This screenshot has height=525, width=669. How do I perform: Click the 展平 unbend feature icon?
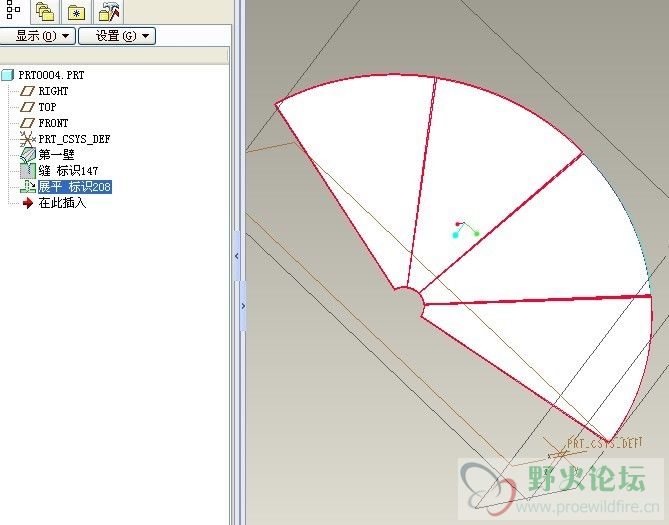[x=28, y=187]
